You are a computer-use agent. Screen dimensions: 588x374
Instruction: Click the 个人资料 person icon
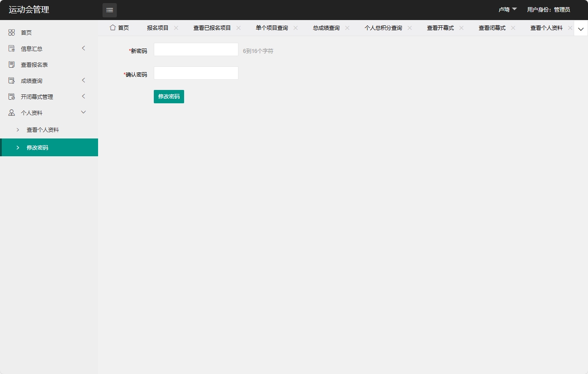(11, 112)
